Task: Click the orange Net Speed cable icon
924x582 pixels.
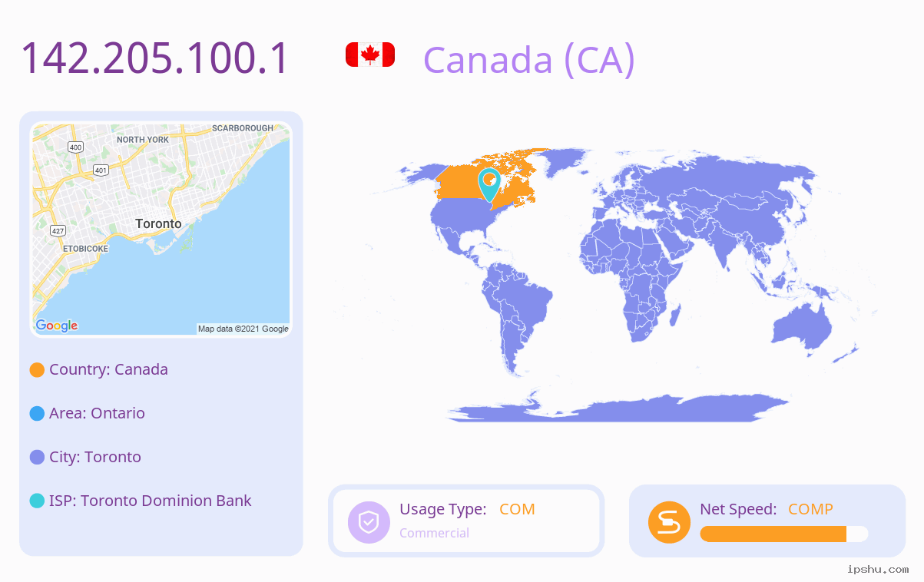Action: click(x=669, y=522)
